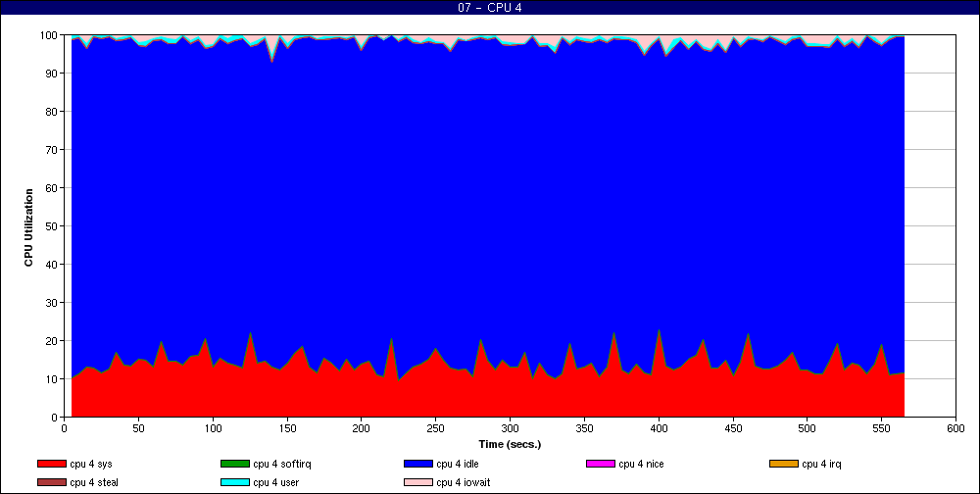Click the "cpu 4 sys" legend label
This screenshot has height=494, width=980.
click(x=92, y=464)
